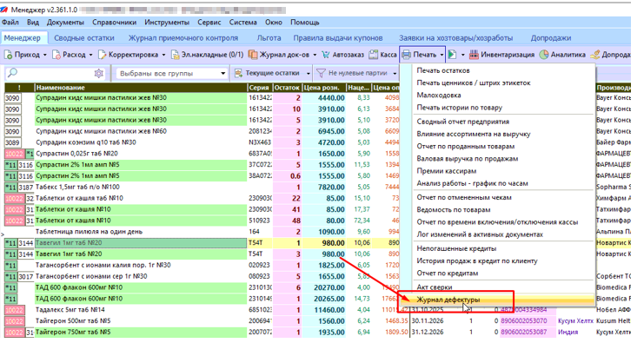644x356 pixels.
Task: Switch to Заявки на хозтовары/хозработы tab
Action: tap(456, 37)
